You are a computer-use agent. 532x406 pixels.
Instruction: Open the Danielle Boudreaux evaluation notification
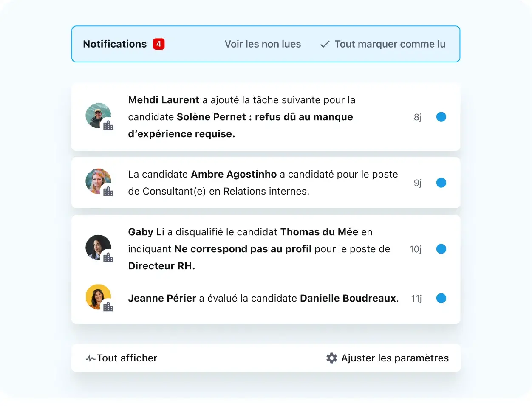coord(263,298)
